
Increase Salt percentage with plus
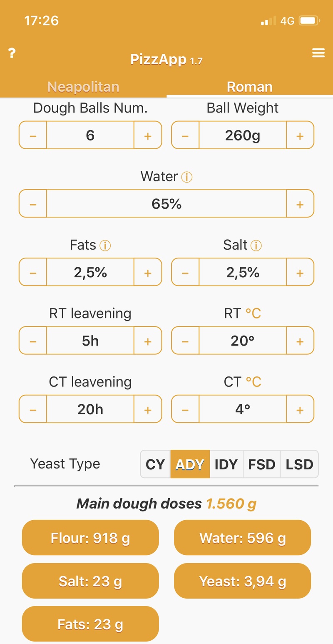click(300, 273)
